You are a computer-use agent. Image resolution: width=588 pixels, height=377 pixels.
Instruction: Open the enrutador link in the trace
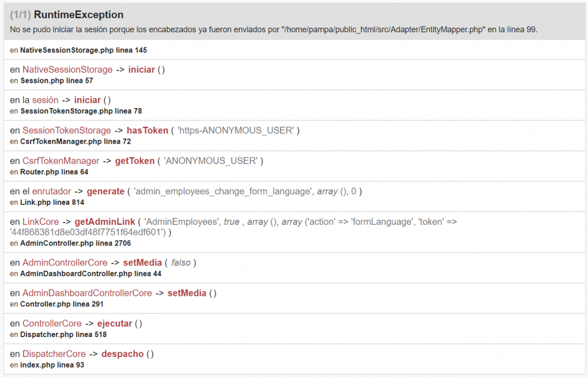coord(51,191)
